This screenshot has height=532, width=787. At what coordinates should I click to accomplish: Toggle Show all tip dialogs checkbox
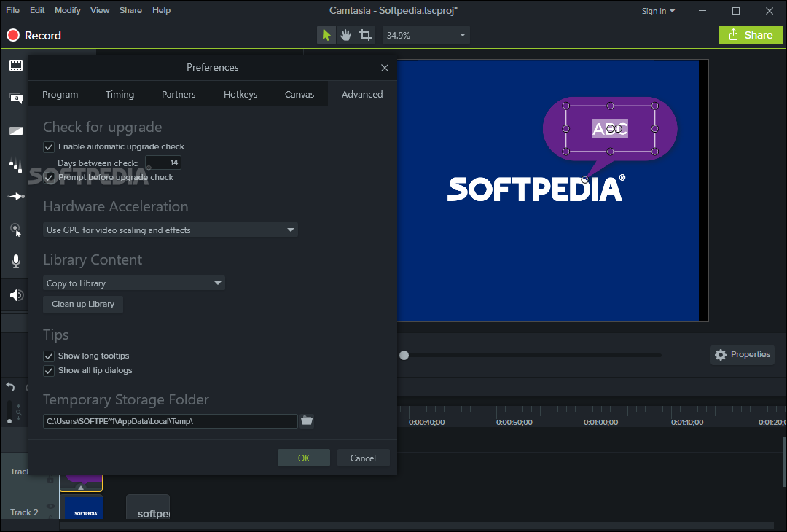(49, 370)
